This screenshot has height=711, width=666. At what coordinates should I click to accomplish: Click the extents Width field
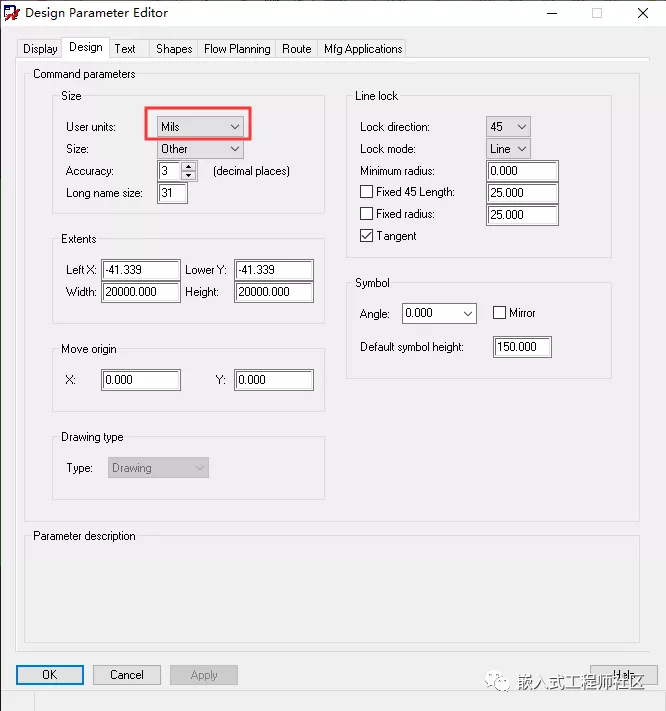pos(141,292)
